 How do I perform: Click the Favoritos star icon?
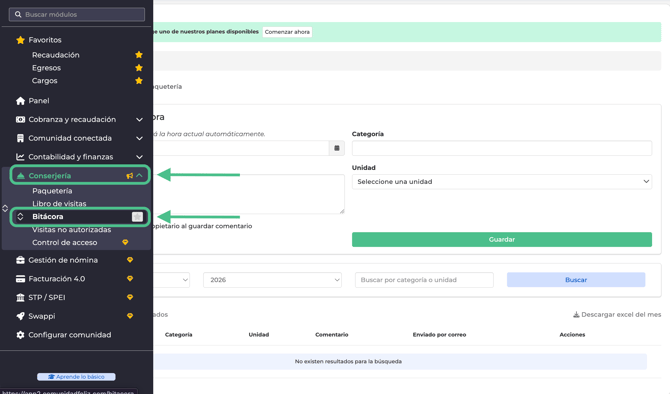pos(20,40)
